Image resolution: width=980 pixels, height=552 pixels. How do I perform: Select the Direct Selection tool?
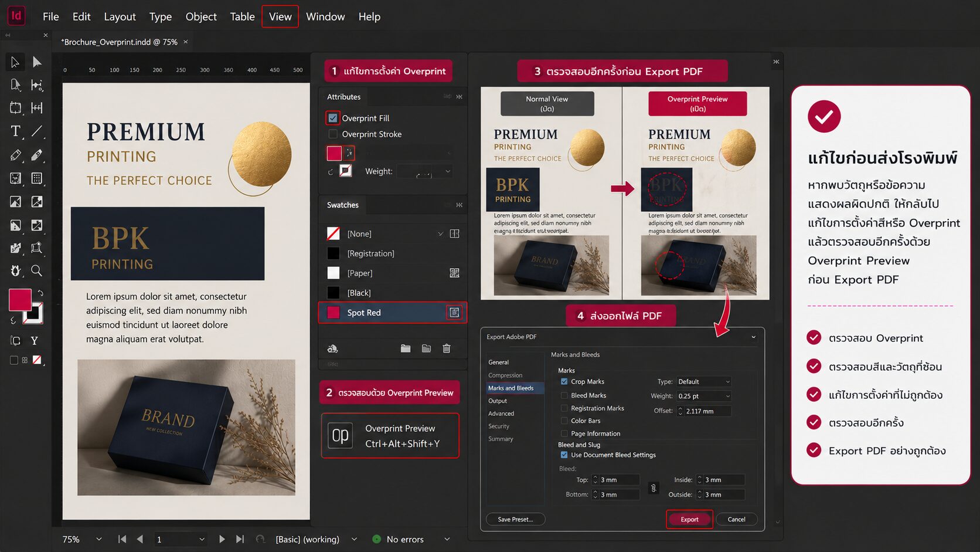37,62
